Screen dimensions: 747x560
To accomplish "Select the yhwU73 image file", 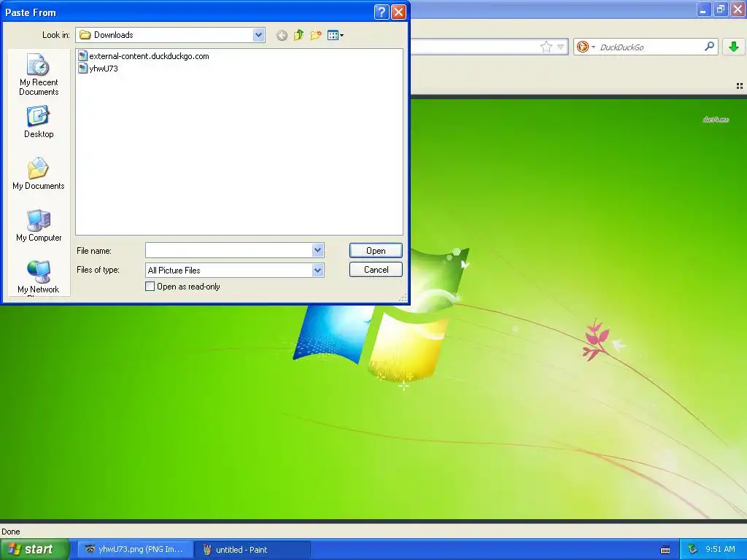I will pos(98,68).
